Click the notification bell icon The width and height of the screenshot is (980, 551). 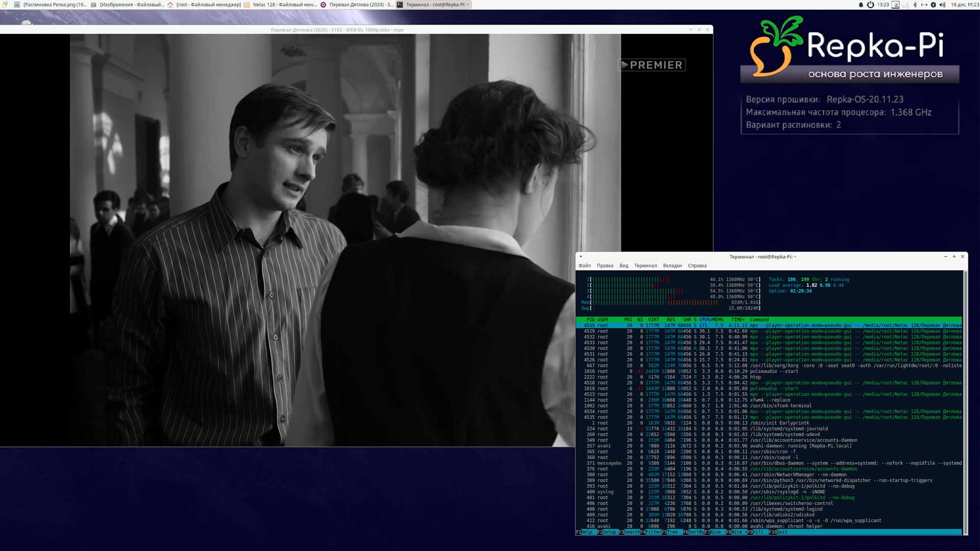click(x=861, y=5)
